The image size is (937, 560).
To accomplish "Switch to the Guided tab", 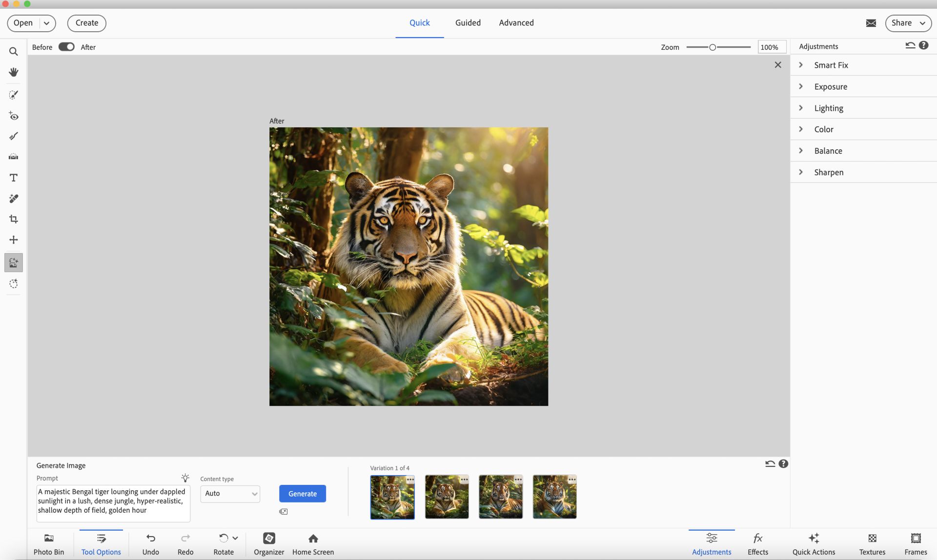I will (x=468, y=23).
